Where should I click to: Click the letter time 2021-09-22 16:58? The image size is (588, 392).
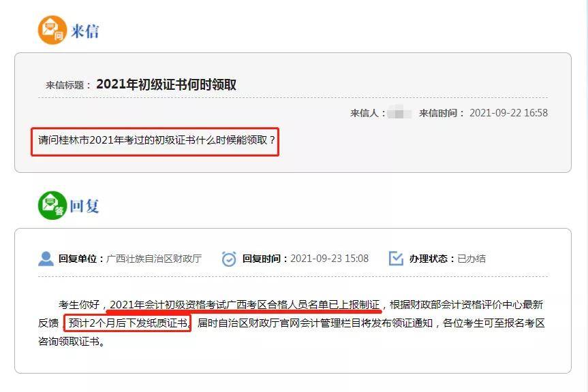pos(508,113)
